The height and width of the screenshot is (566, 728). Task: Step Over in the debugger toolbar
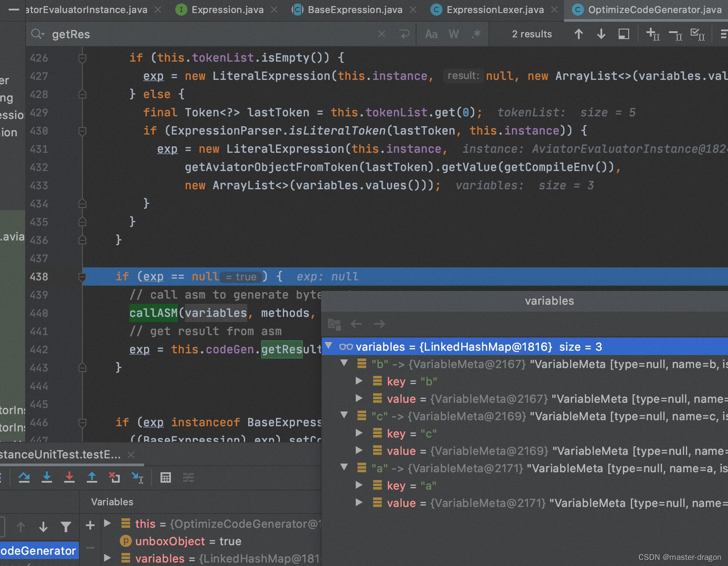point(24,477)
